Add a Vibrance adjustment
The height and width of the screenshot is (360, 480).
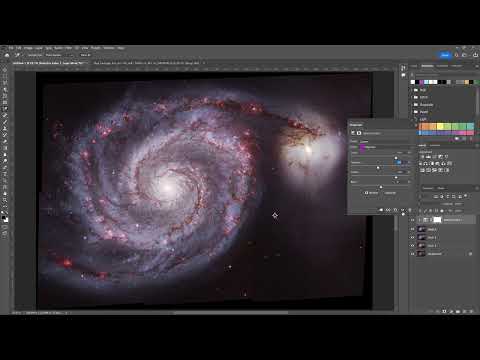point(446,156)
